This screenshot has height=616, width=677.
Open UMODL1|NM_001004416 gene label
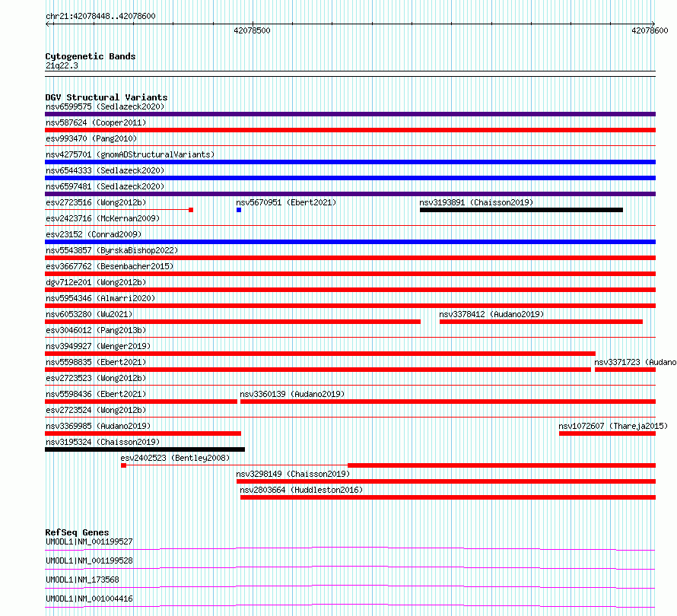pyautogui.click(x=89, y=599)
